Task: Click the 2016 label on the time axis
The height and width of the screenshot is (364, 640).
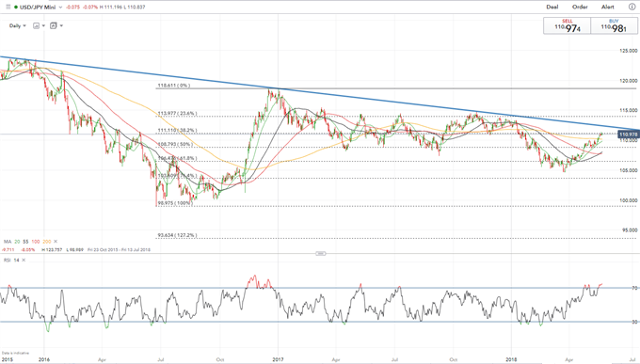Action: tap(44, 360)
